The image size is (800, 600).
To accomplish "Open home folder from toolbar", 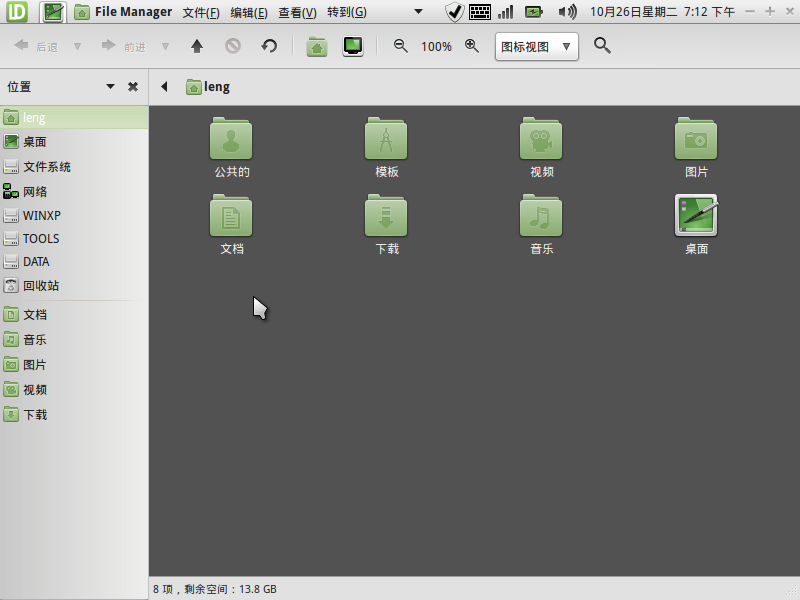I will [x=317, y=46].
